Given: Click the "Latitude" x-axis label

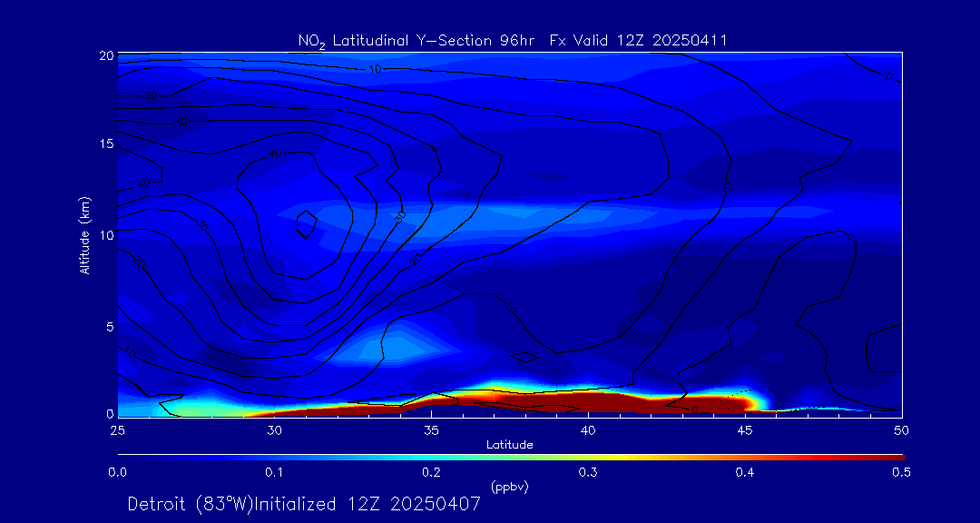Looking at the screenshot, I should [x=510, y=445].
